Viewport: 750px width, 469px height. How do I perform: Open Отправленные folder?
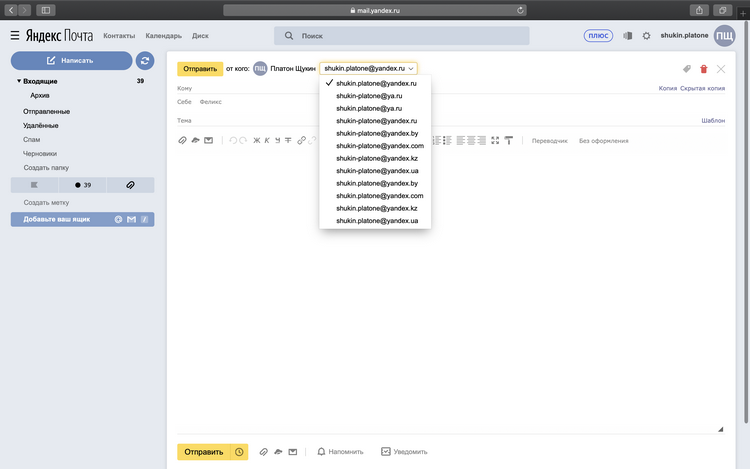(x=46, y=111)
